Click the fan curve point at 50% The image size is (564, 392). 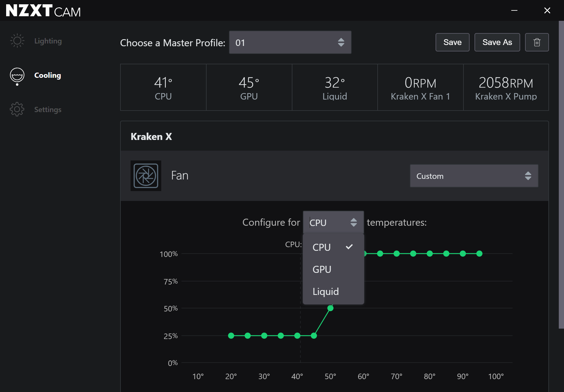coord(330,308)
